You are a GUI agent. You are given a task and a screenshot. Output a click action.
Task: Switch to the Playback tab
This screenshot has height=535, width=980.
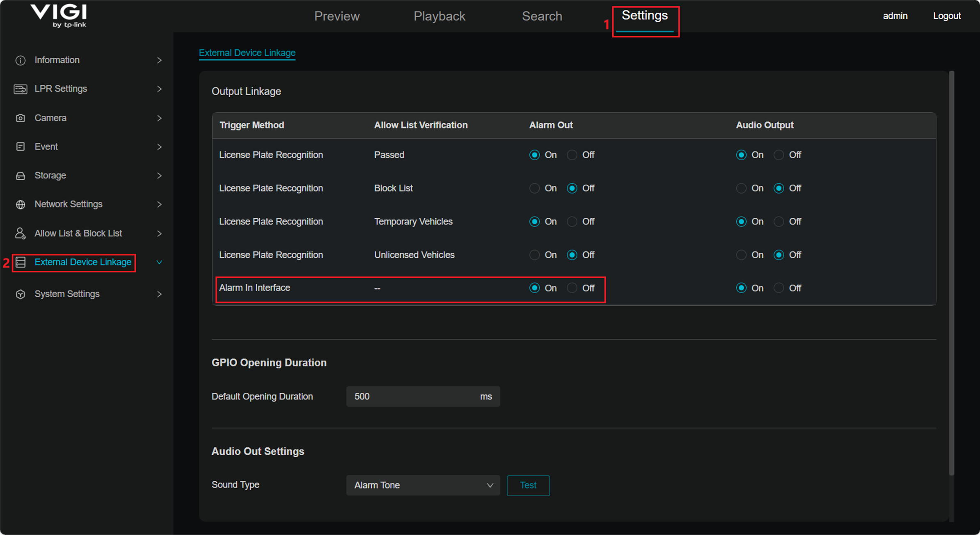(x=439, y=16)
